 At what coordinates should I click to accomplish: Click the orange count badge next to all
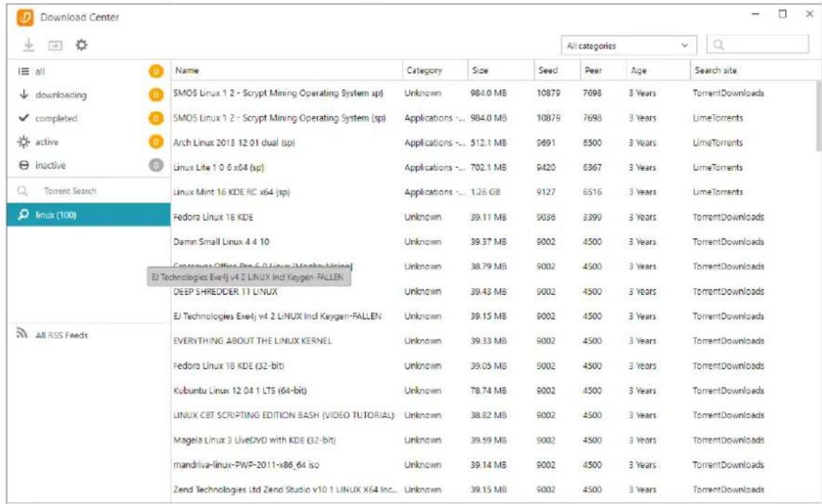click(x=156, y=71)
